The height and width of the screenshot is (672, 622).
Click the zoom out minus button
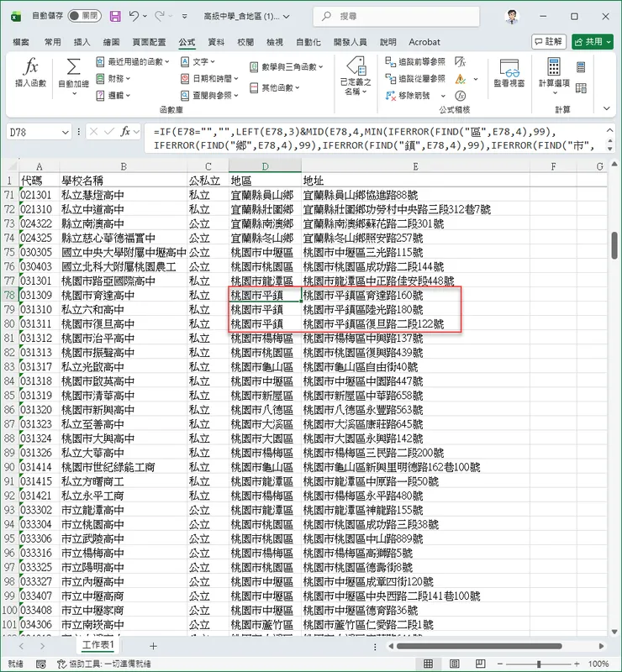tap(500, 664)
